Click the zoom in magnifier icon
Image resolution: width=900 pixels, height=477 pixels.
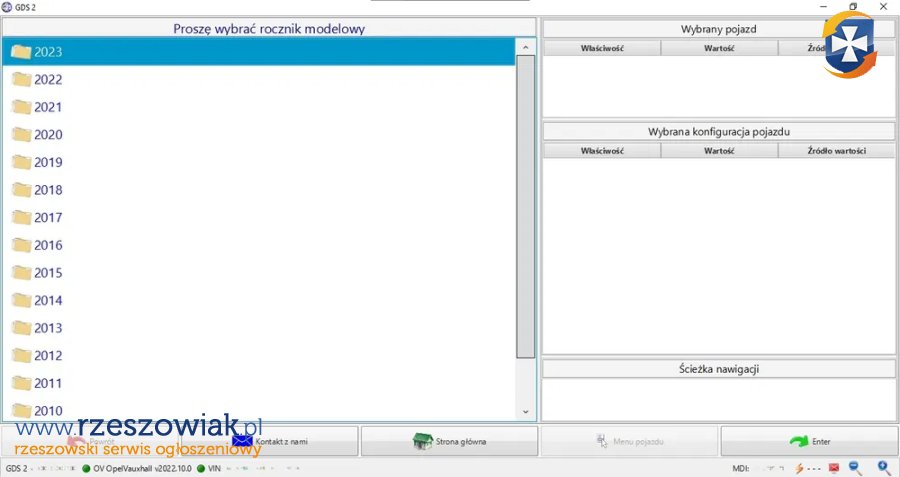(x=884, y=467)
